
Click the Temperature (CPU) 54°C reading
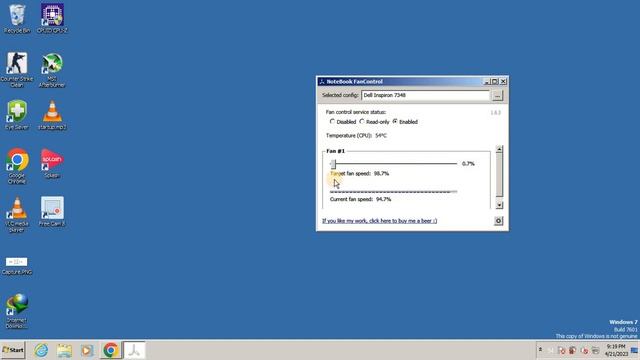click(x=356, y=136)
